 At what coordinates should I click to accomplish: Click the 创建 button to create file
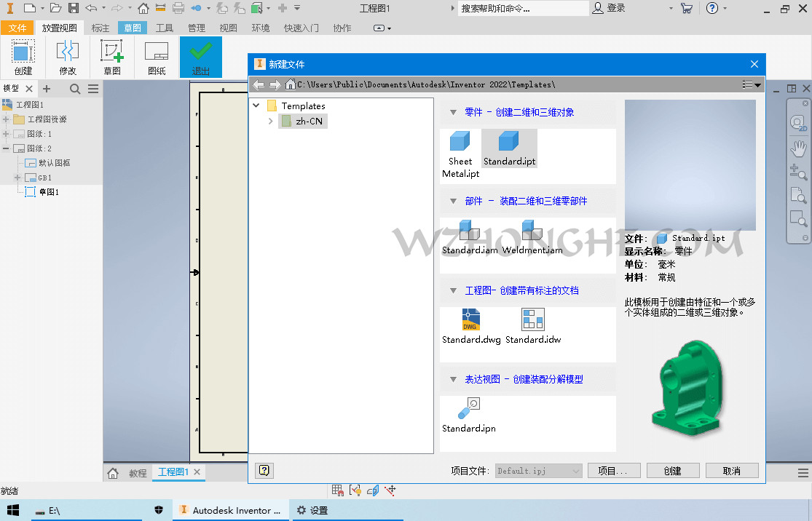(671, 470)
